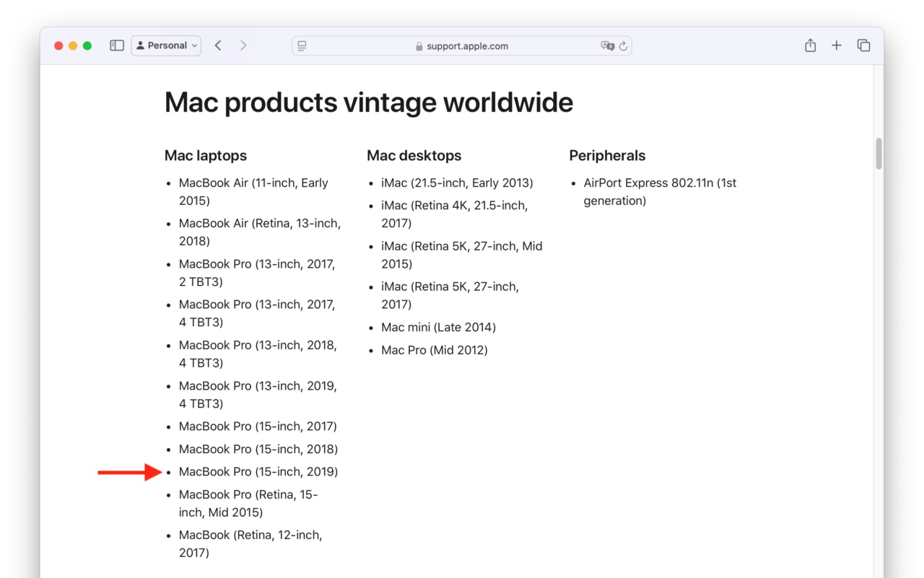Select MacBook Air (11-inch, Early 2015) entry
Screen dimensions: 924x578
coord(253,192)
